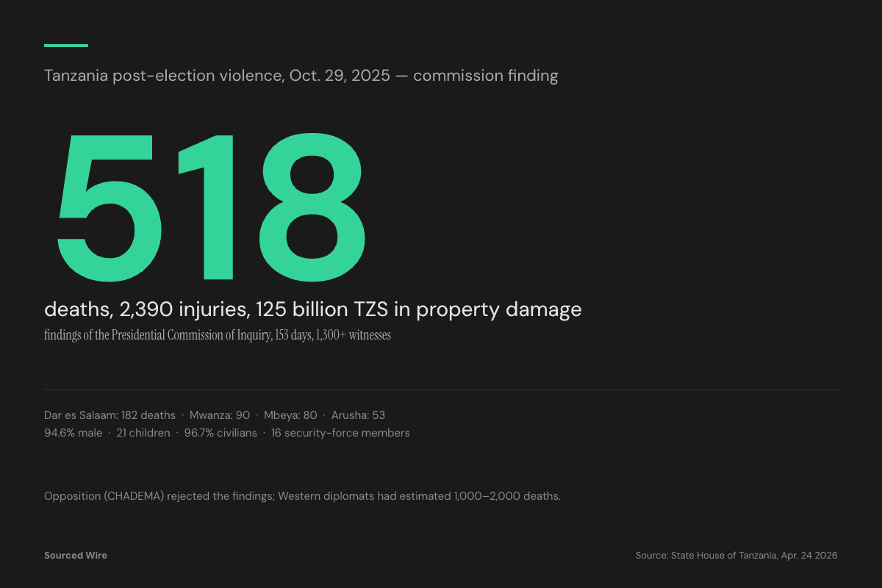Click the Sourced Wire branding label

[76, 555]
